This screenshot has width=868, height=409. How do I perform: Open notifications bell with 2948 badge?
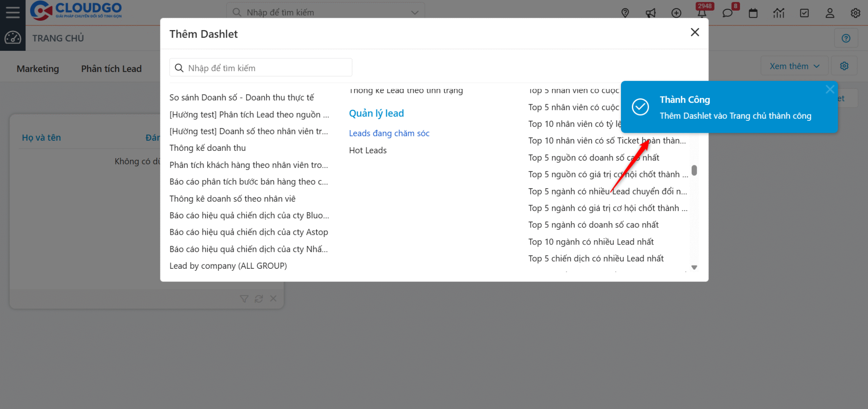pyautogui.click(x=702, y=13)
